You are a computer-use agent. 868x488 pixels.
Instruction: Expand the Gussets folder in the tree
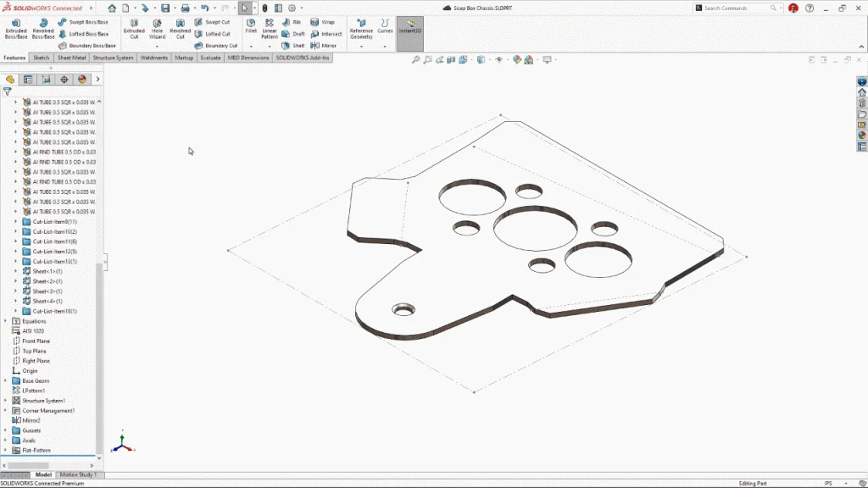(6, 430)
